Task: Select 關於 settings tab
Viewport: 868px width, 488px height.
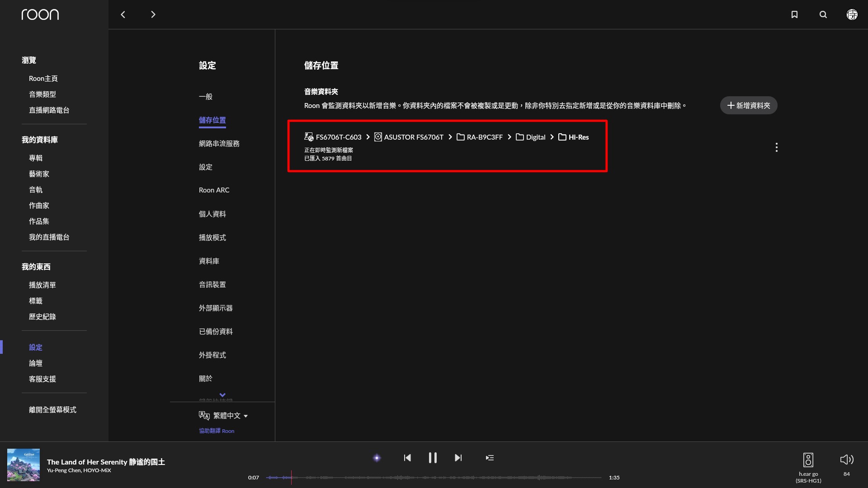Action: [x=206, y=379]
